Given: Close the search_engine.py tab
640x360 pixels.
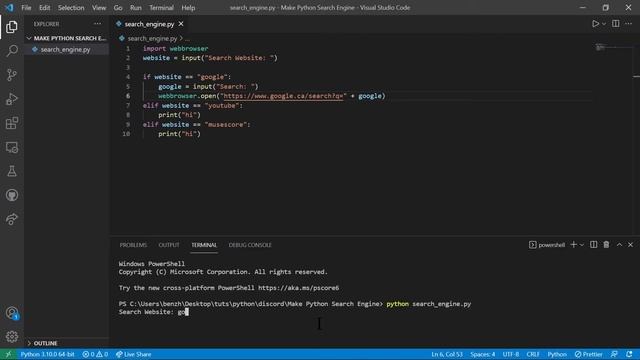Looking at the screenshot, I should [181, 24].
